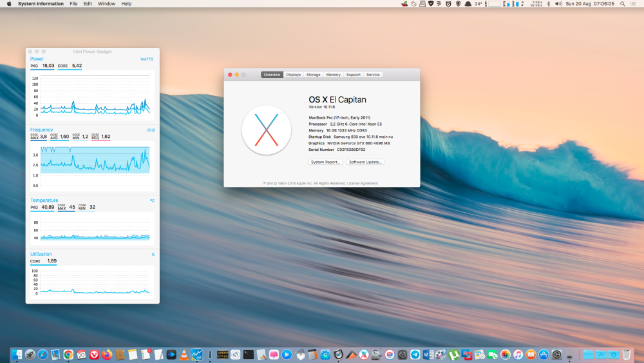Open the volume menu bar icon
Image resolution: width=644 pixels, height=363 pixels.
coord(558,4)
